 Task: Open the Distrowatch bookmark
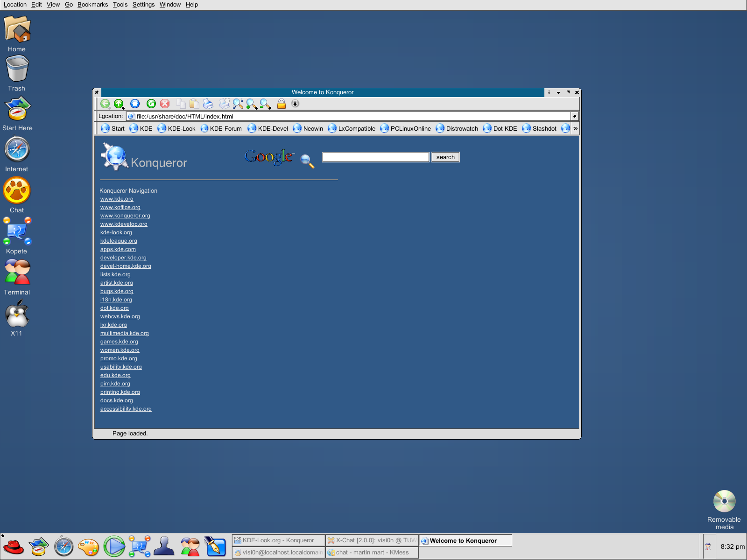(x=457, y=128)
